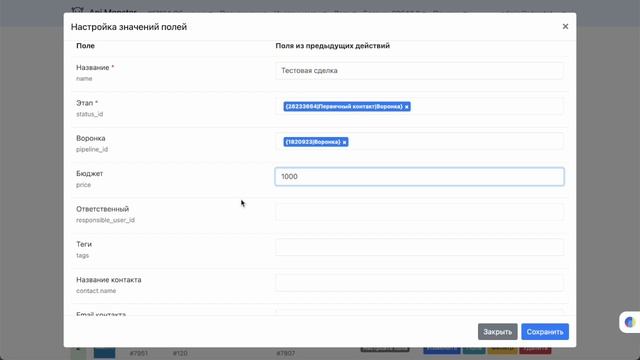This screenshot has width=640, height=360.
Task: Click the Ответственный input field
Action: coord(420,212)
